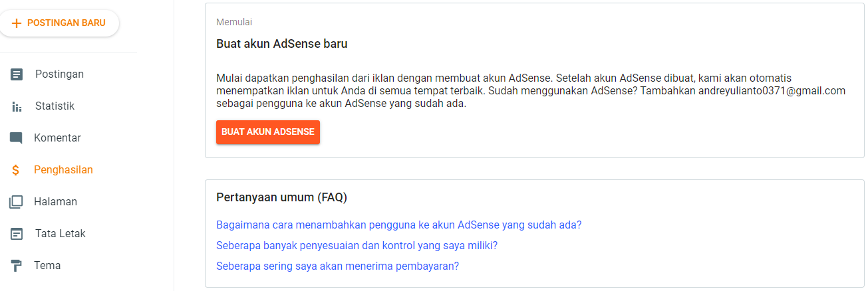The image size is (868, 291).
Task: Click the plus icon for new post
Action: (x=17, y=23)
